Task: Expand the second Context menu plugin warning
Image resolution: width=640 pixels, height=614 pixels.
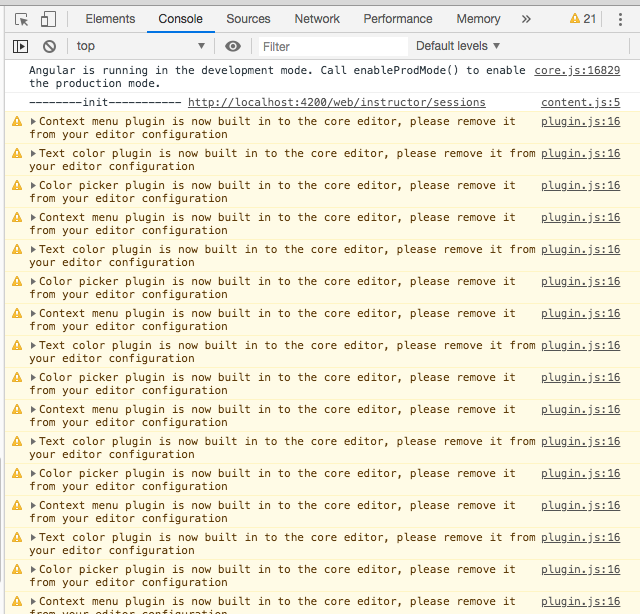Action: (x=33, y=217)
